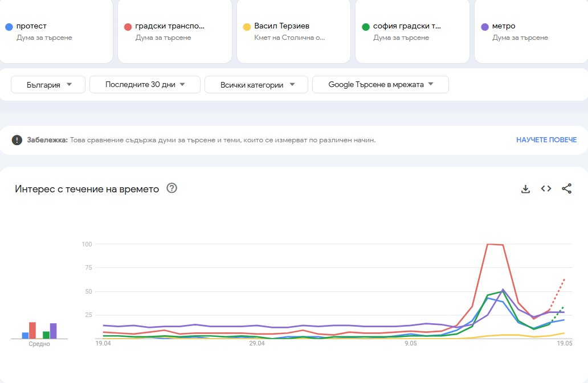Screen dimensions: 588x383
Task: Click the red peak on the trend line
Action: click(x=493, y=244)
